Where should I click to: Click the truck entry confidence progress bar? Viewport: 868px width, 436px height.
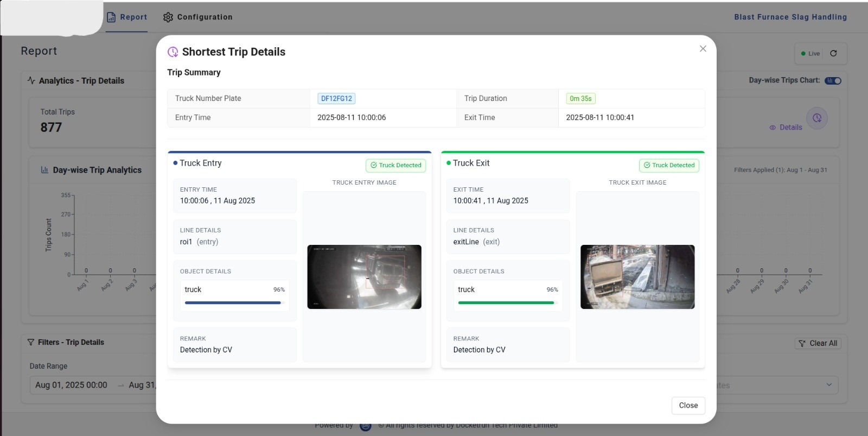click(234, 302)
